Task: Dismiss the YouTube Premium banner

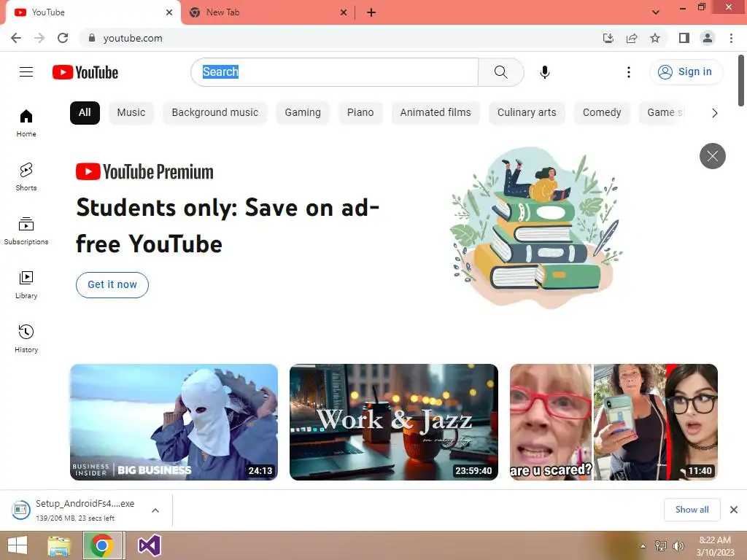Action: point(712,156)
